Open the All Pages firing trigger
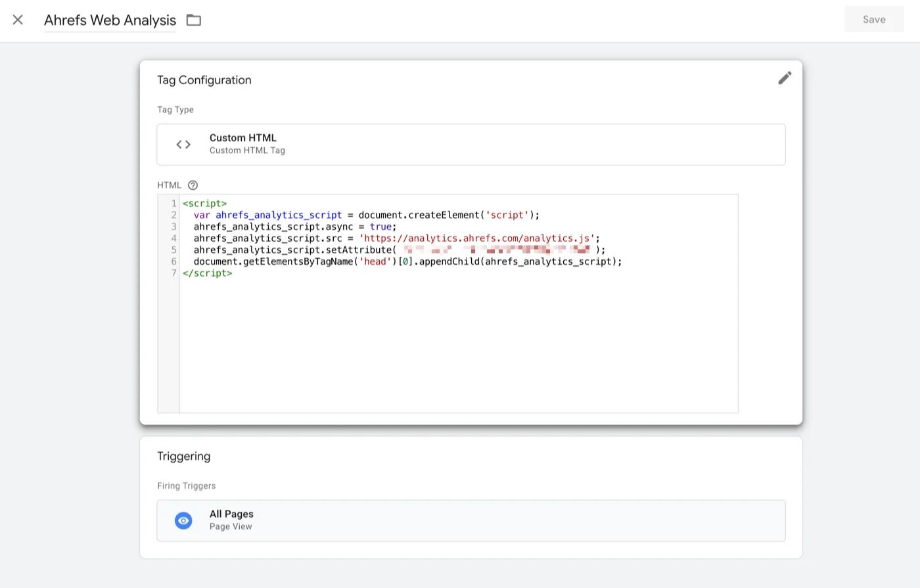This screenshot has height=588, width=920. click(471, 521)
